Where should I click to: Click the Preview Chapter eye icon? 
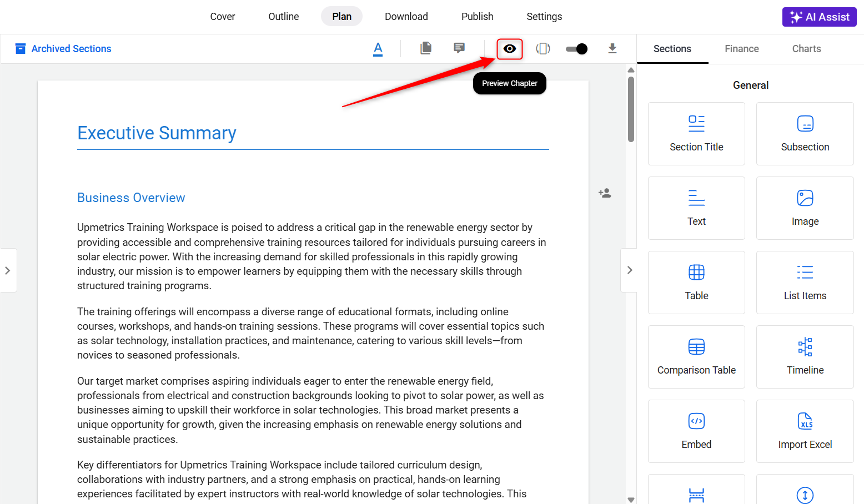tap(510, 49)
